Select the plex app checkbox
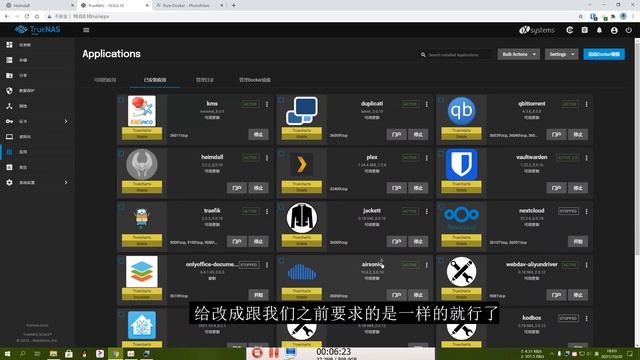 [x=281, y=153]
